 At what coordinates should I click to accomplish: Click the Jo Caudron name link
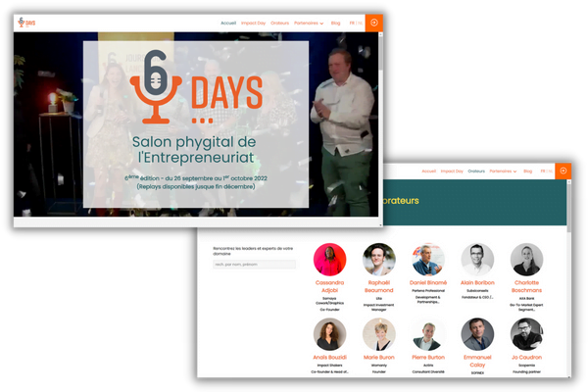pos(526,357)
